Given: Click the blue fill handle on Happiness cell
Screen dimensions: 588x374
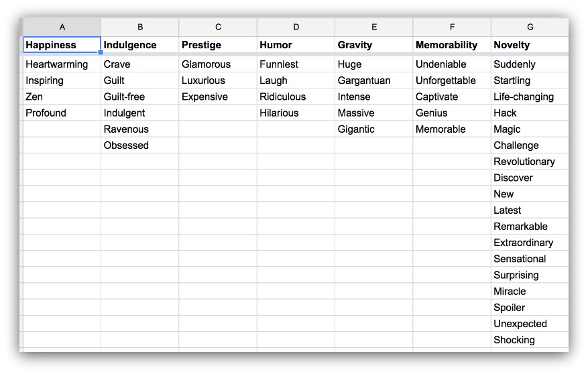Looking at the screenshot, I should tap(101, 52).
